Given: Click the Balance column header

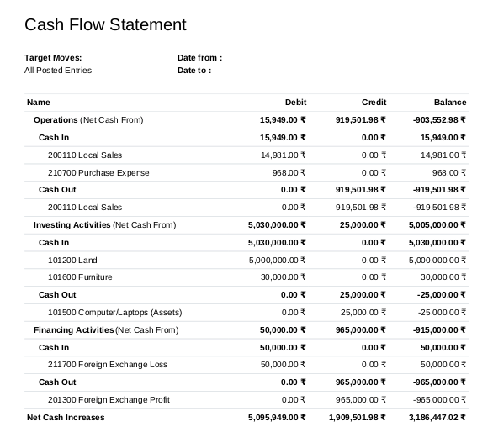Looking at the screenshot, I should pyautogui.click(x=450, y=103).
